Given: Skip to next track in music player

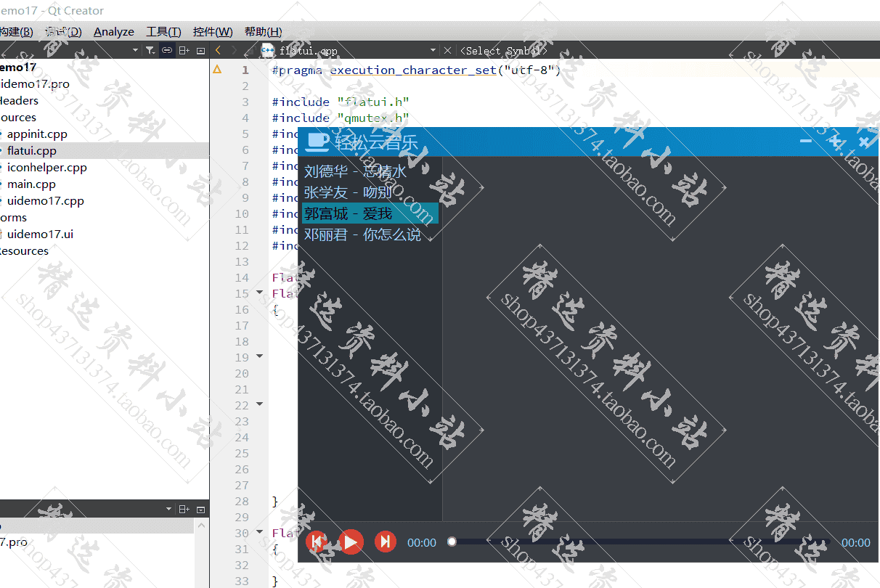Looking at the screenshot, I should click(386, 542).
